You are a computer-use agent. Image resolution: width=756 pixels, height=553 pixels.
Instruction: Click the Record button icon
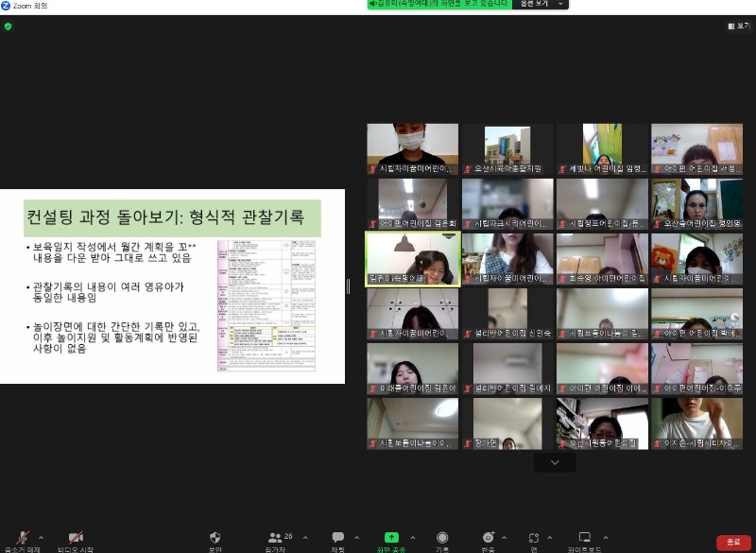point(442,538)
